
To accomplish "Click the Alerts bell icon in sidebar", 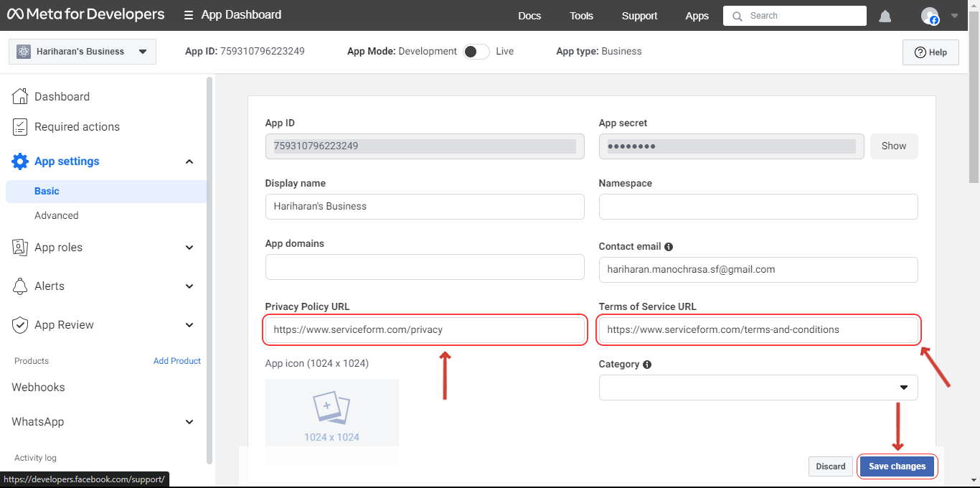I will (20, 286).
